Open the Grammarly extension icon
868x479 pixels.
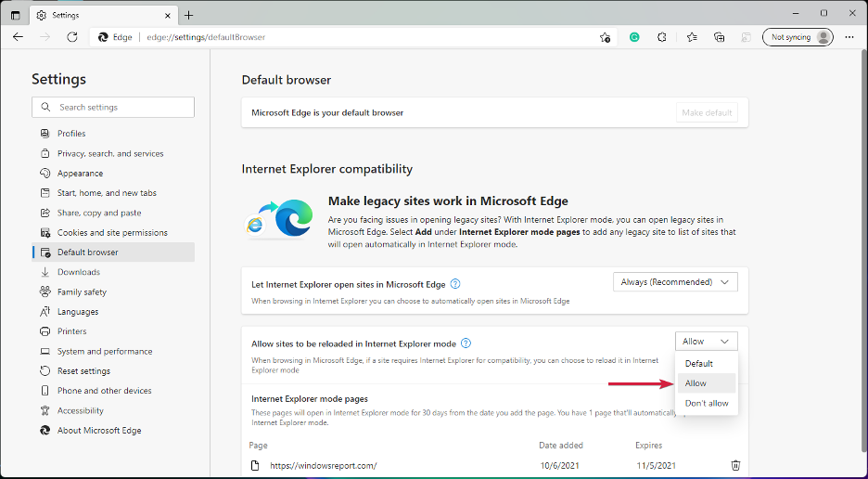click(634, 37)
